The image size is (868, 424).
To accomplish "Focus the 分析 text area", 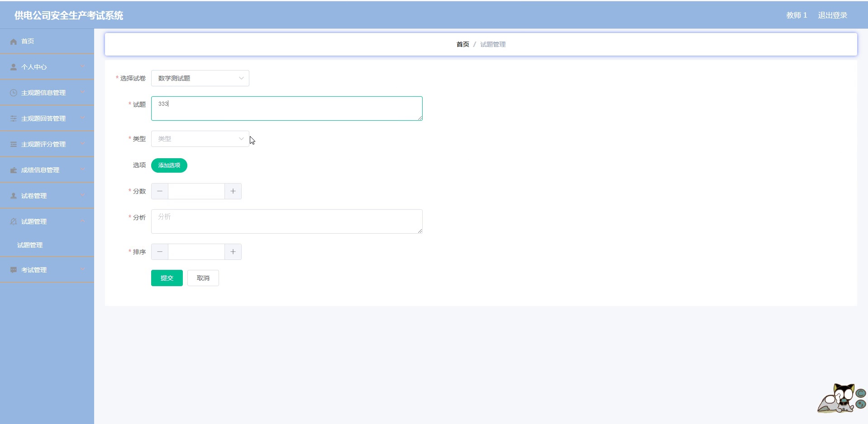I will pyautogui.click(x=287, y=221).
